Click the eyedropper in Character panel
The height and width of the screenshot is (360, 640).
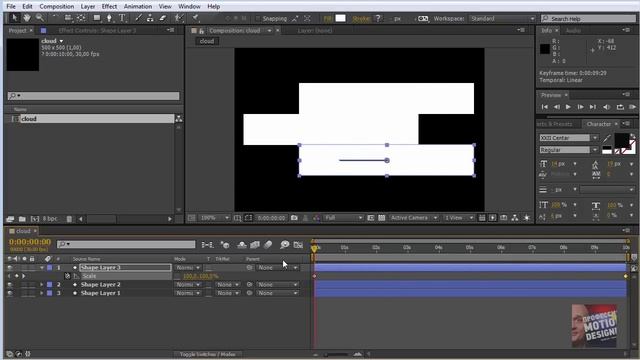607,138
